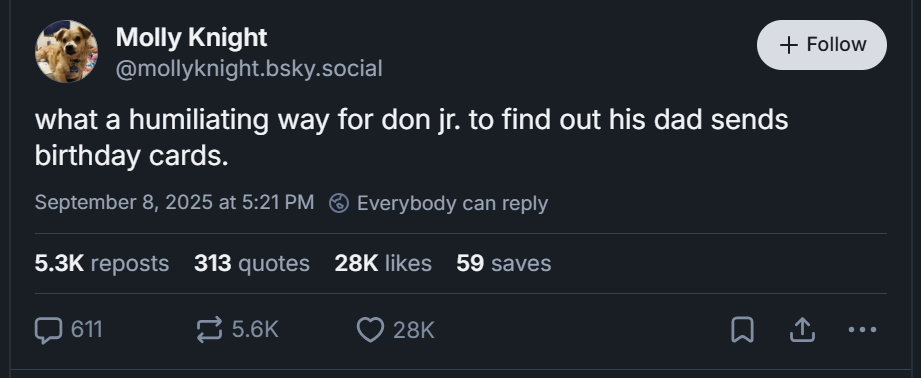This screenshot has width=921, height=378.
Task: Open the Molly Knight display name
Action: point(191,38)
